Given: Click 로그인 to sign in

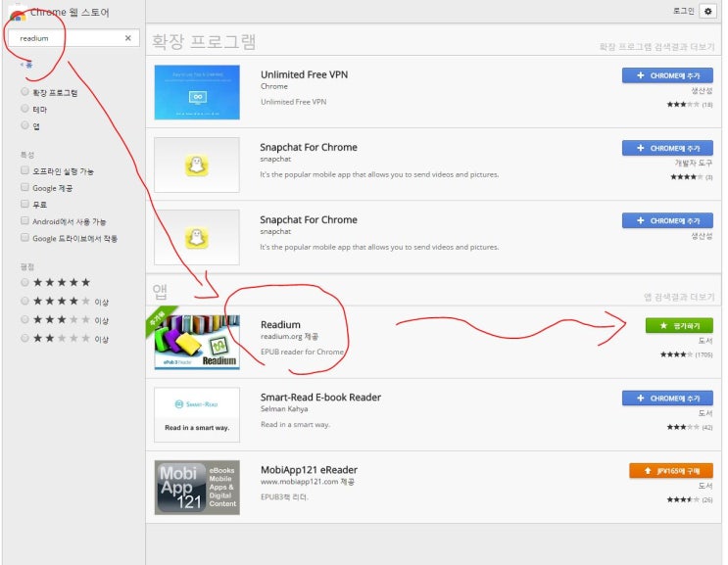Looking at the screenshot, I should [683, 11].
